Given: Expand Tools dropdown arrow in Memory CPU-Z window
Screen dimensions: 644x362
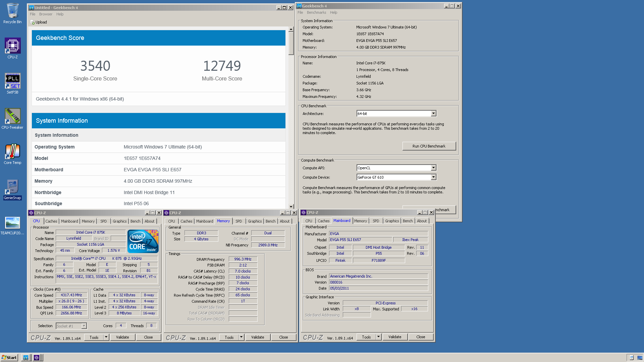Looking at the screenshot, I should 241,337.
